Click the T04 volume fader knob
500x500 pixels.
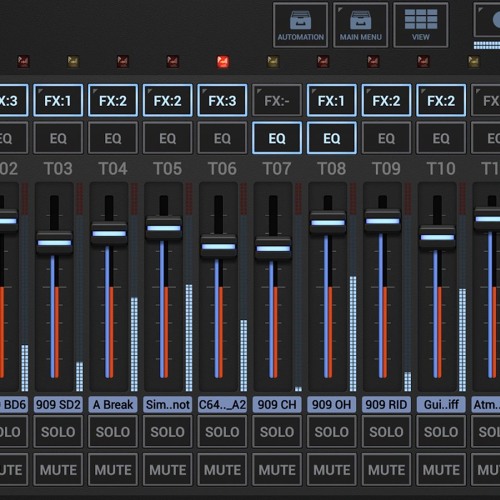tap(109, 233)
